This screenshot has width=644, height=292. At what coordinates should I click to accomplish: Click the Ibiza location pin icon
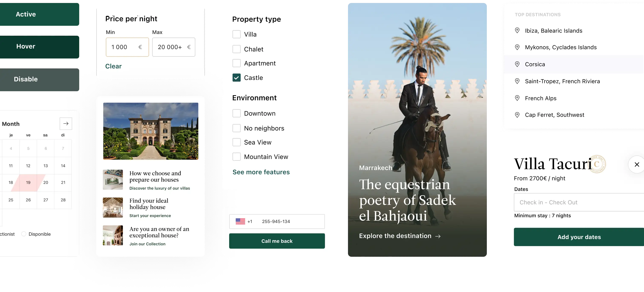517,30
